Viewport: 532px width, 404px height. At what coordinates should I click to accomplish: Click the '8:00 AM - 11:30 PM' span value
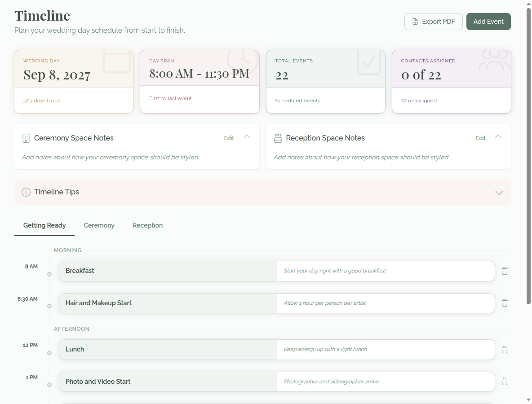199,73
